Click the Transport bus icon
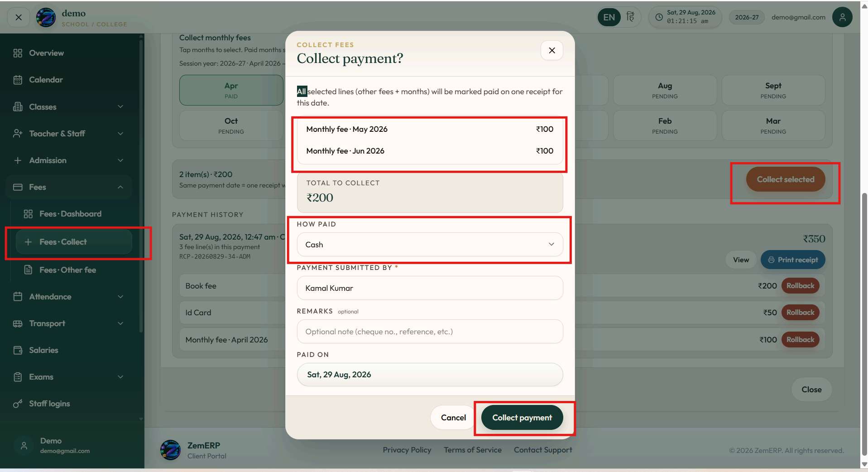 click(18, 323)
